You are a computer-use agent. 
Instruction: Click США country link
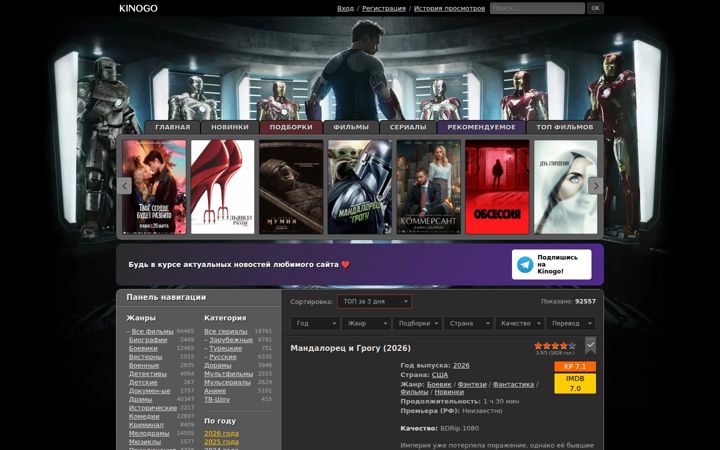pyautogui.click(x=440, y=375)
